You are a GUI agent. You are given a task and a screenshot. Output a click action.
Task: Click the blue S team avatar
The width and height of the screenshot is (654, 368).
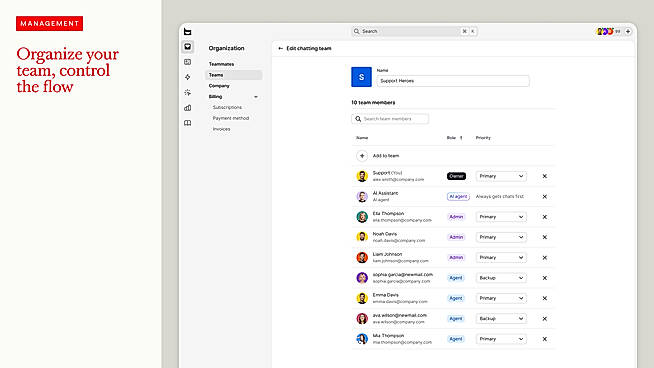pyautogui.click(x=361, y=77)
